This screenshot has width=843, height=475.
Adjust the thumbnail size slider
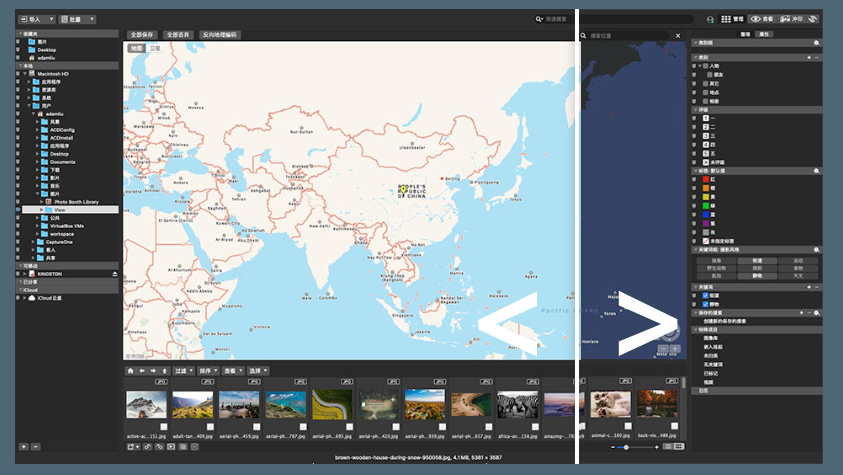coord(626,447)
